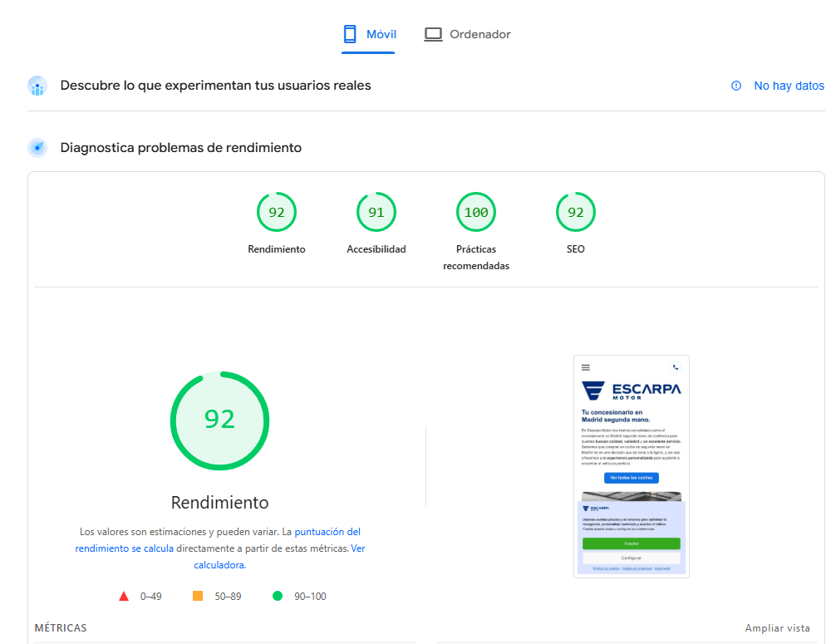Click the real users experience icon
Screen dimensions: 831x644
[x=37, y=86]
